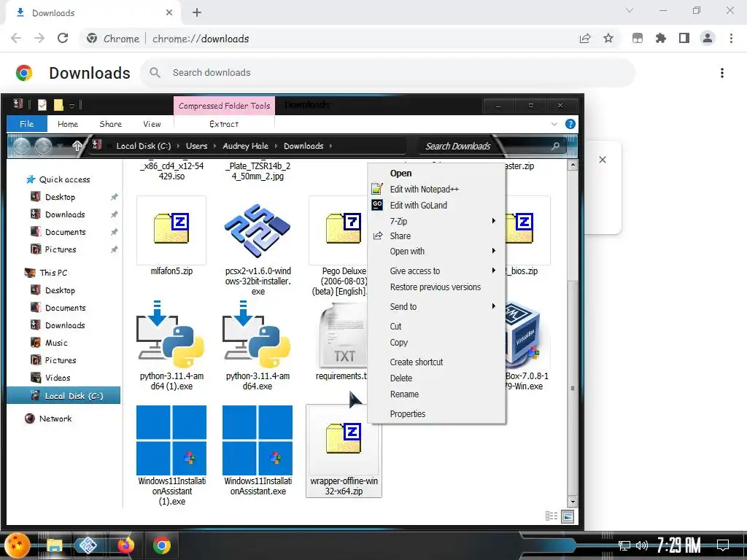Select Windows11InstallationAssistant.exe icon
The image size is (747, 560).
[x=258, y=440]
